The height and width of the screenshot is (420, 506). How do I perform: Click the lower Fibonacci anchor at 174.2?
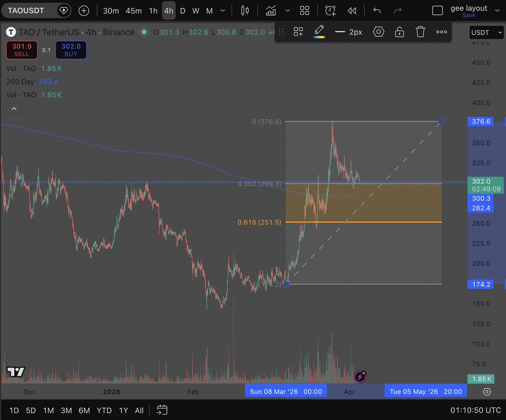click(285, 284)
